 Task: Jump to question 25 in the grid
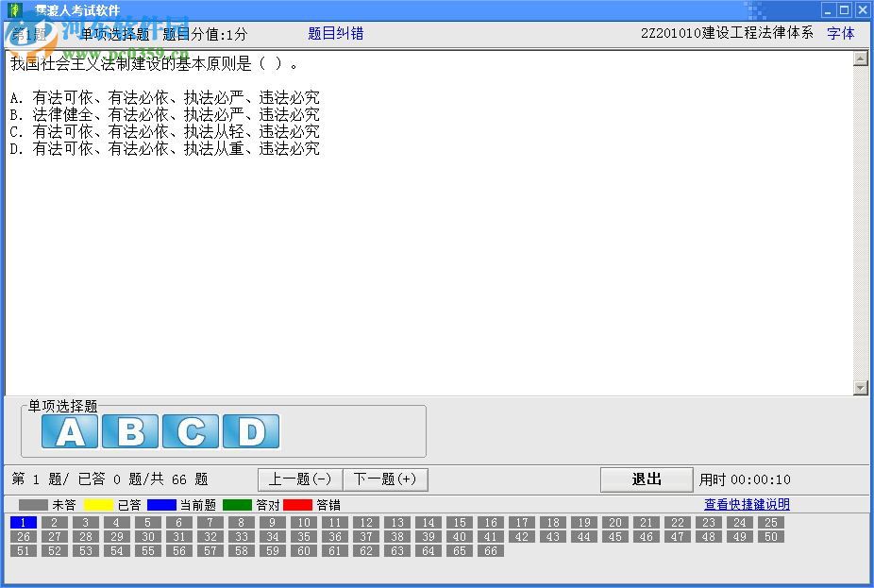[771, 522]
